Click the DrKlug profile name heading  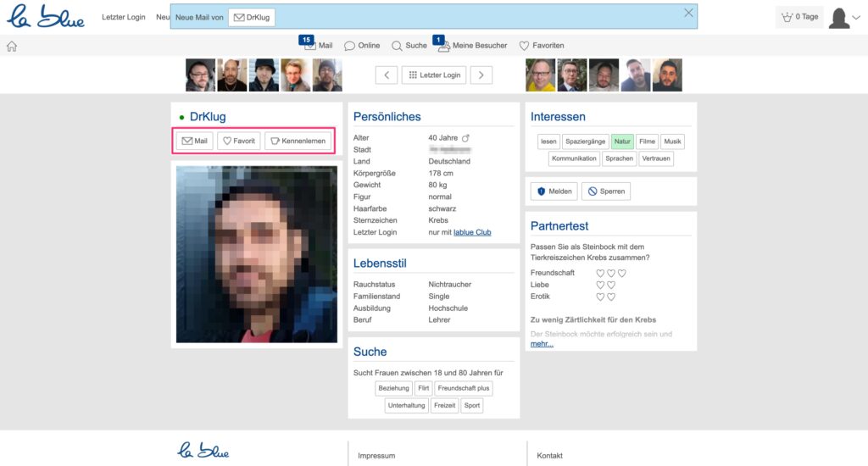point(208,117)
